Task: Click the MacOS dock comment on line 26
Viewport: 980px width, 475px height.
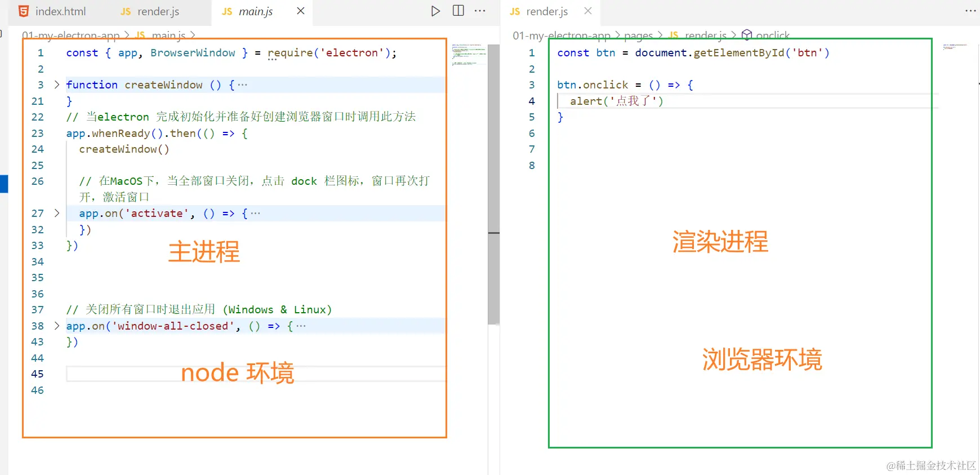Action: tap(255, 189)
